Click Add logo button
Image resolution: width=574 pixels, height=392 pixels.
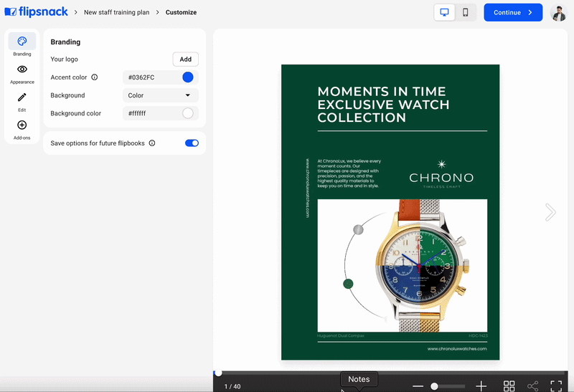[185, 59]
